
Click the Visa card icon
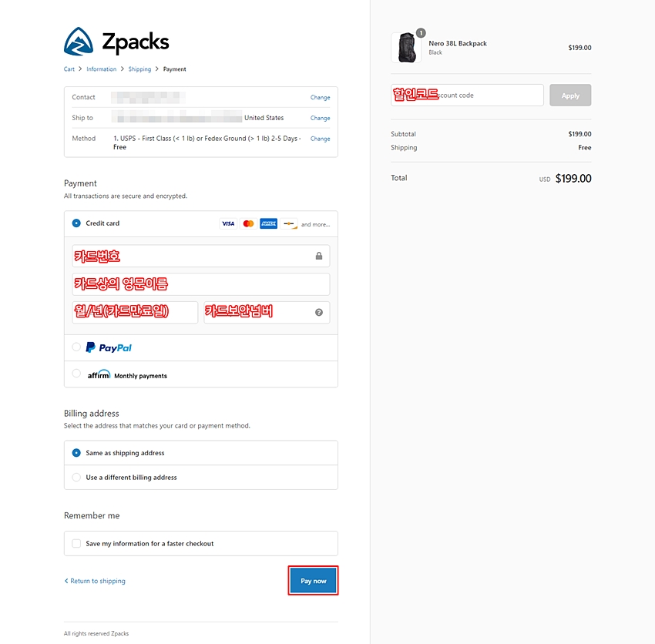click(228, 224)
